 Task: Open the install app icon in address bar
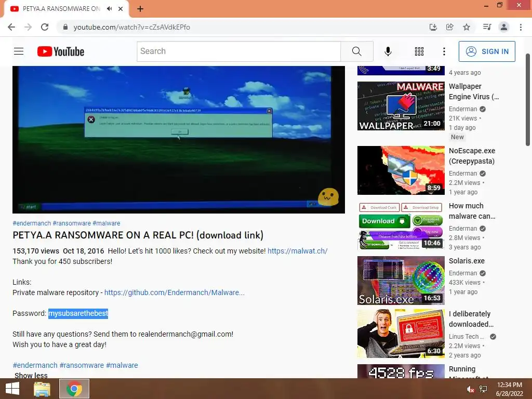(x=433, y=27)
